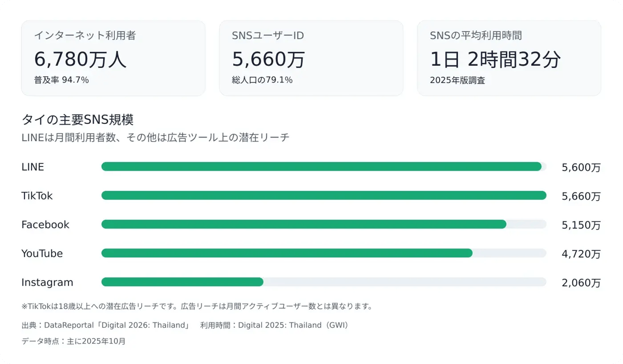Click the Instagram row label

[47, 283]
